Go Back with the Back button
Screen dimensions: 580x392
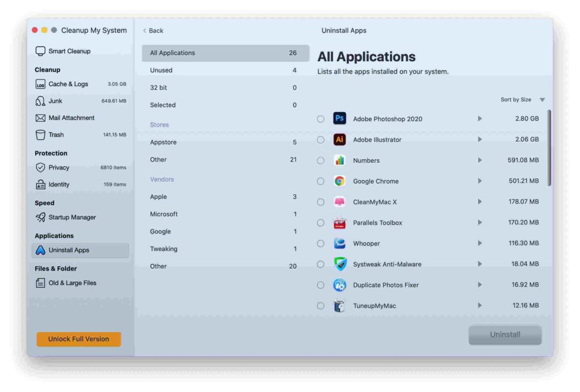coord(153,31)
